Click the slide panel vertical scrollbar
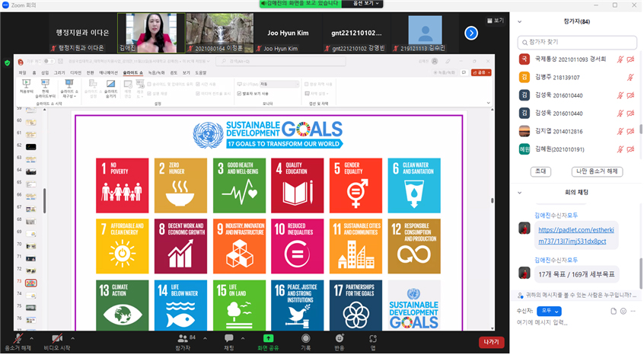Image resolution: width=644 pixels, height=355 pixels. (44, 200)
